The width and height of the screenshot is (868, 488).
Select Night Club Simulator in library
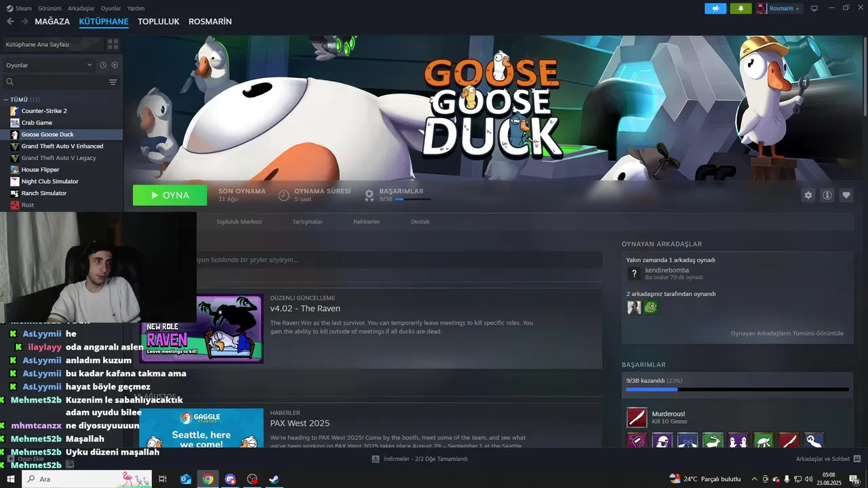coord(50,182)
